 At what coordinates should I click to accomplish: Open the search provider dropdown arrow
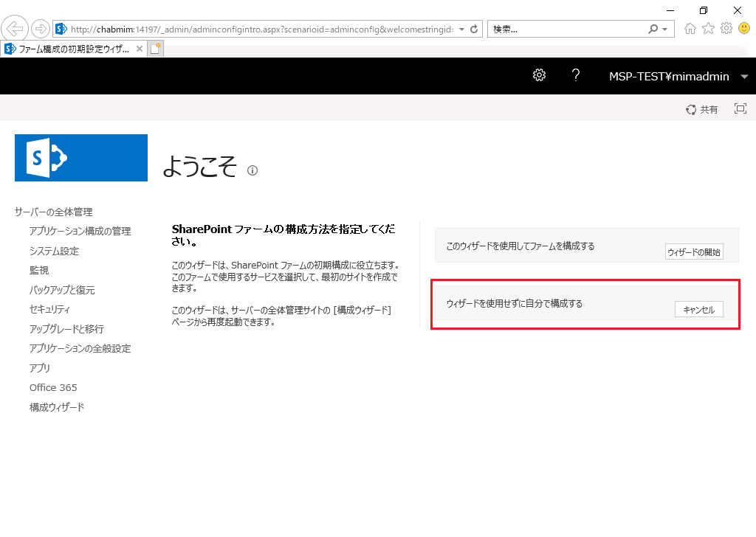tap(665, 30)
